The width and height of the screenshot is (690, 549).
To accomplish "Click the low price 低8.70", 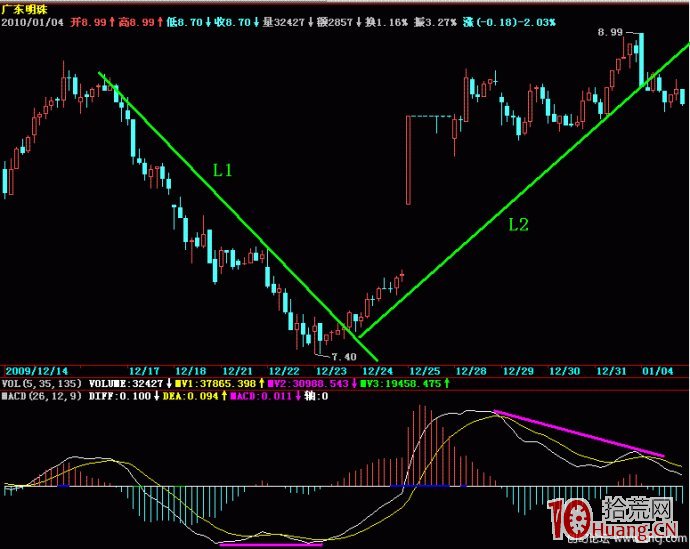I will click(x=184, y=22).
